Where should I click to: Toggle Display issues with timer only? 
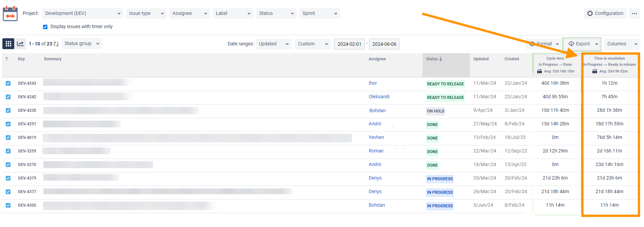[45, 27]
